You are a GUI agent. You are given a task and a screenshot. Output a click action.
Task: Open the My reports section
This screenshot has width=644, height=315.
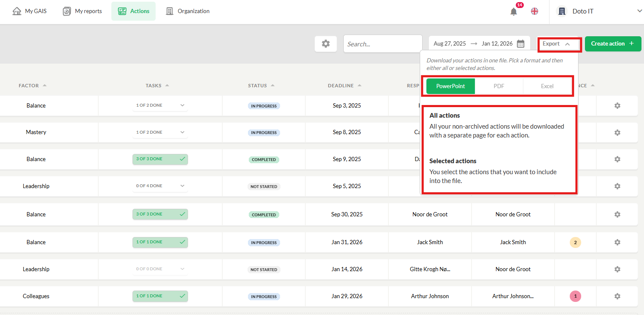coord(82,11)
